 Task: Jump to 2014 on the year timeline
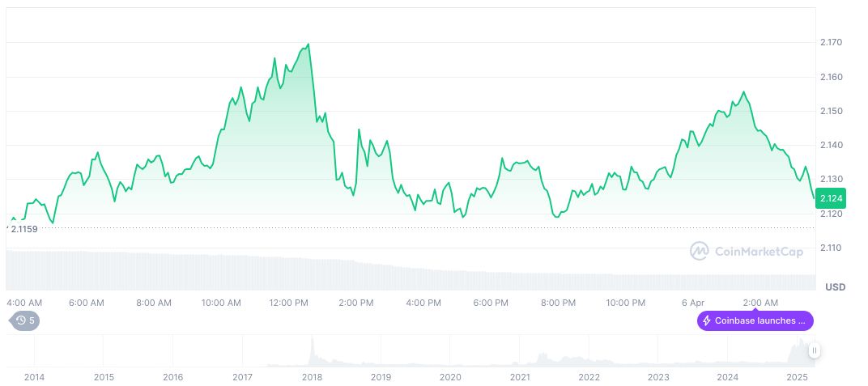pos(35,377)
